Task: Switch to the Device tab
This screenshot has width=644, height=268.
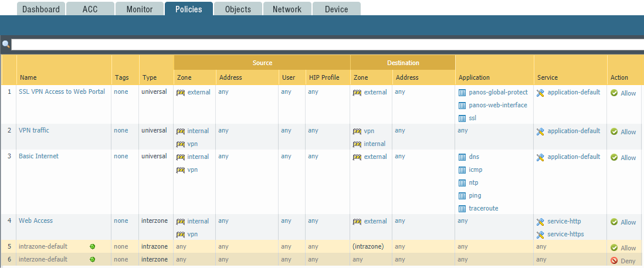Action: pyautogui.click(x=337, y=9)
